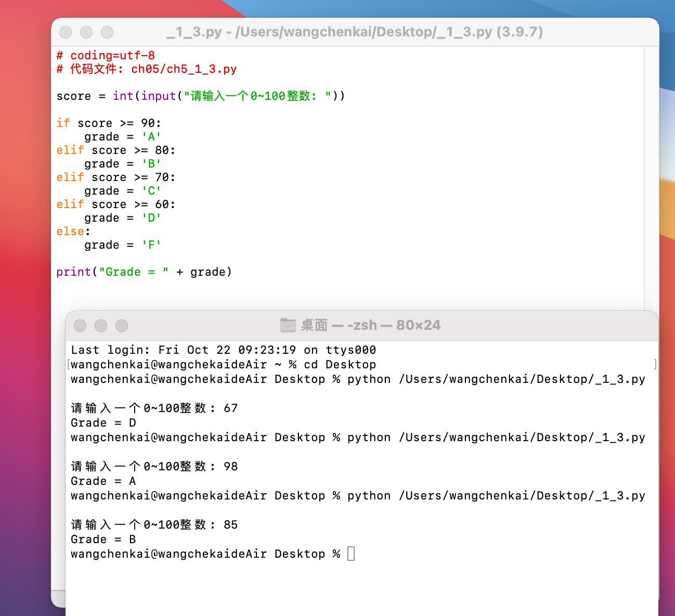
Task: Place cursor on "grade = 'D'" line
Action: tap(123, 218)
